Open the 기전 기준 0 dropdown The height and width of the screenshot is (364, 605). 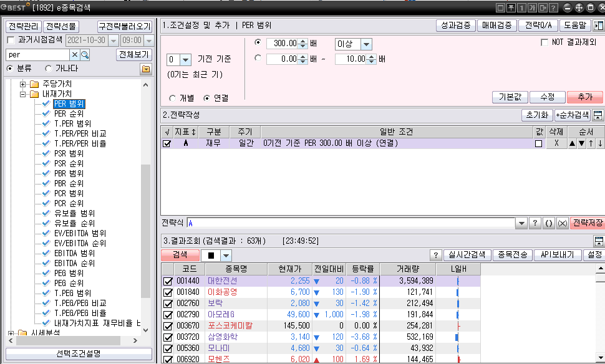click(x=186, y=60)
